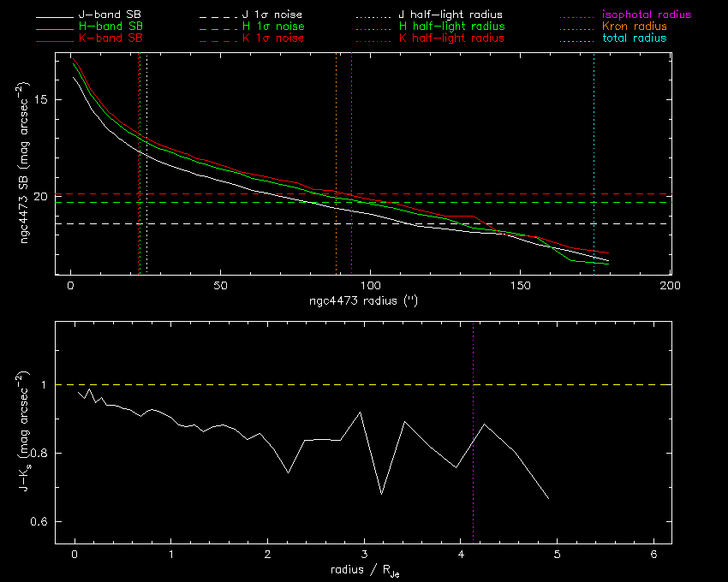Click the 200 tick label on upper x-axis
The height and width of the screenshot is (582, 728).
tap(670, 286)
